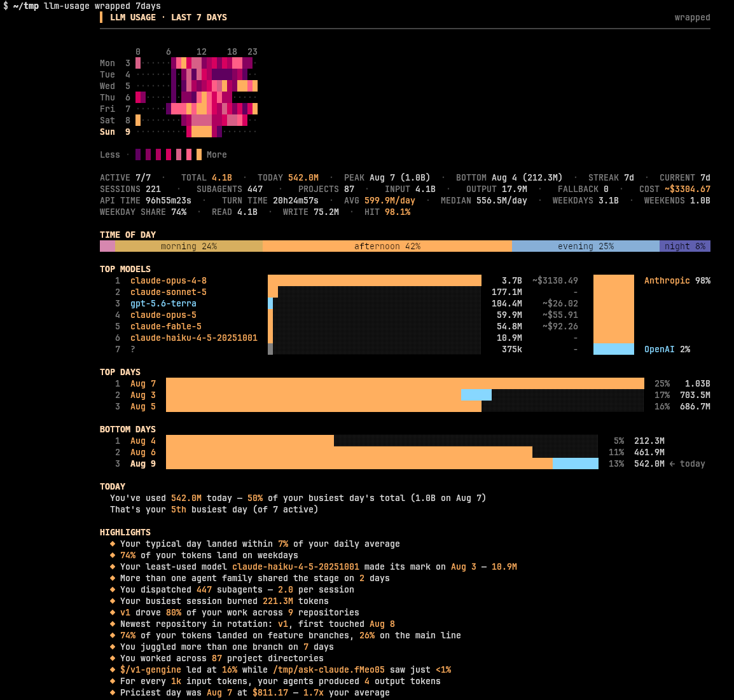Select model "claude-fable-5" in Top Models

coord(166,326)
